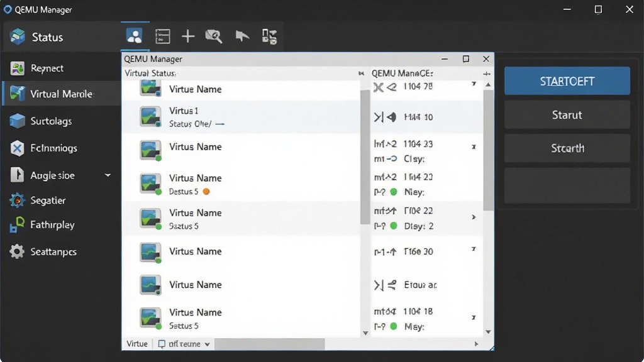Select the Virtue Name row with Saatus 5
This screenshot has height=362, width=644.
click(x=241, y=219)
